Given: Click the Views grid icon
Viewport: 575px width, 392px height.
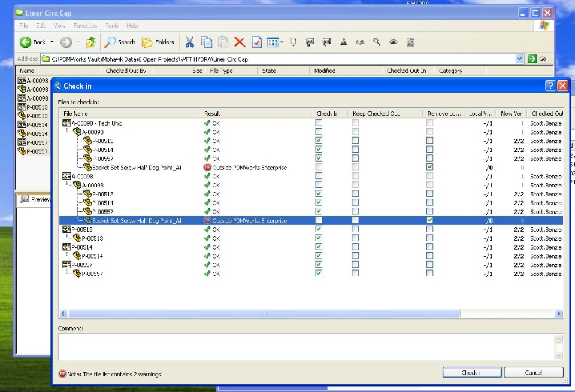Looking at the screenshot, I should (x=273, y=42).
